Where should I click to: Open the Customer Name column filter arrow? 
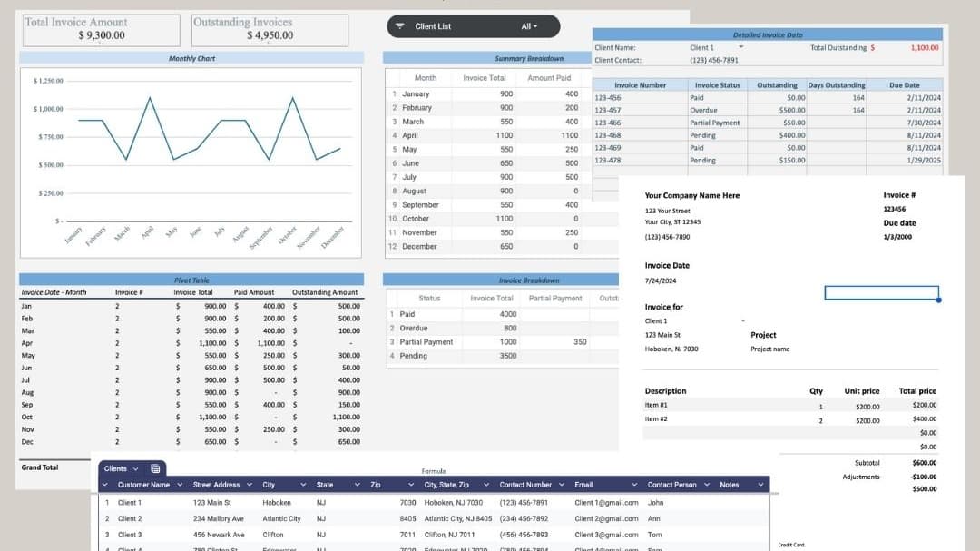coord(180,485)
